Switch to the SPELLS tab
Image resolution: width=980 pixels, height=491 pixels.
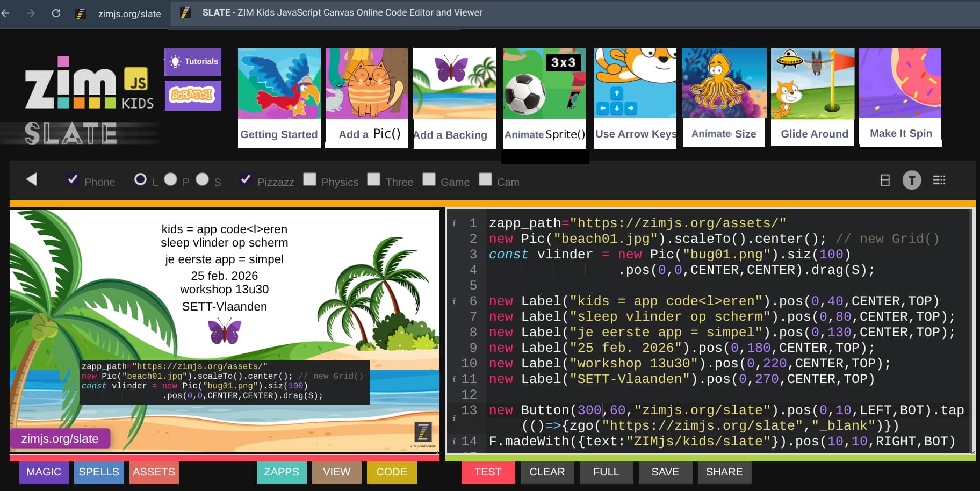99,472
